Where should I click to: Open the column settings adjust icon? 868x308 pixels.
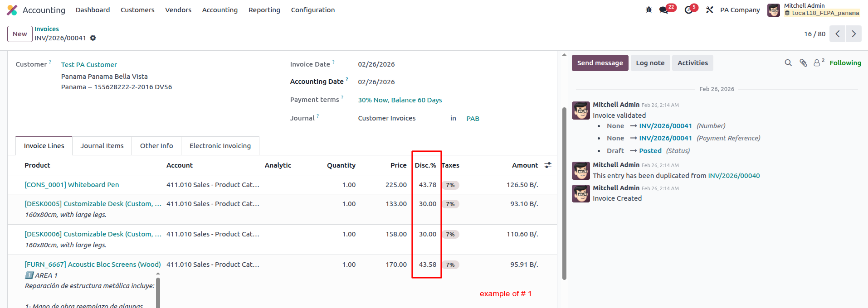tap(548, 165)
